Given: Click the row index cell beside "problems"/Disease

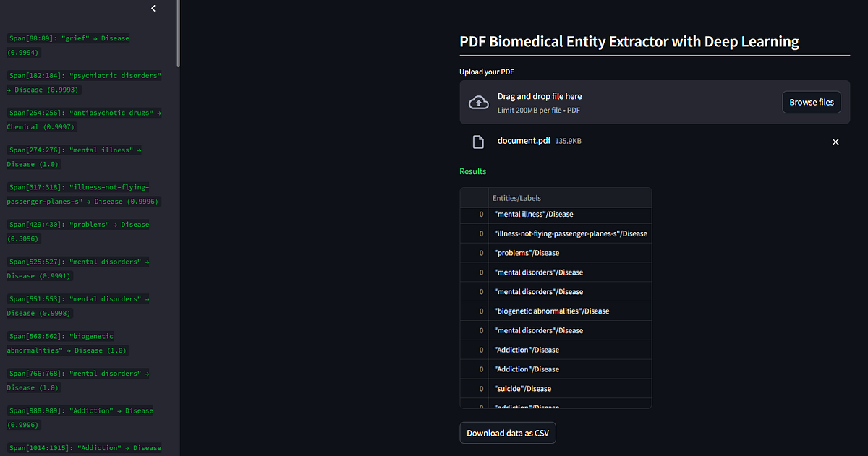Looking at the screenshot, I should (x=481, y=252).
